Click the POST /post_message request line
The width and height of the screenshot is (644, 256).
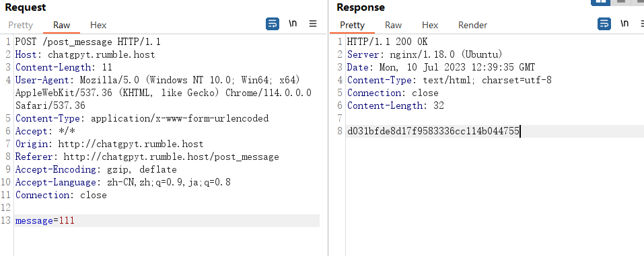point(88,42)
